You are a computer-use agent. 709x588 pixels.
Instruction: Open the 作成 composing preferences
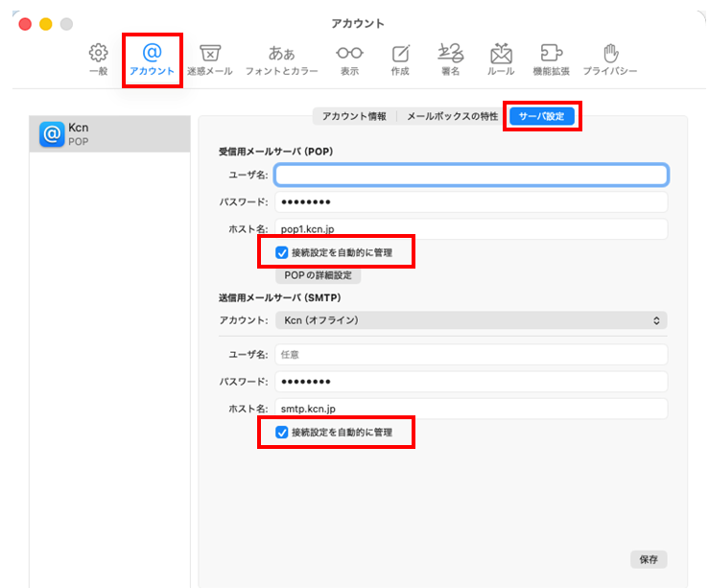tap(400, 59)
